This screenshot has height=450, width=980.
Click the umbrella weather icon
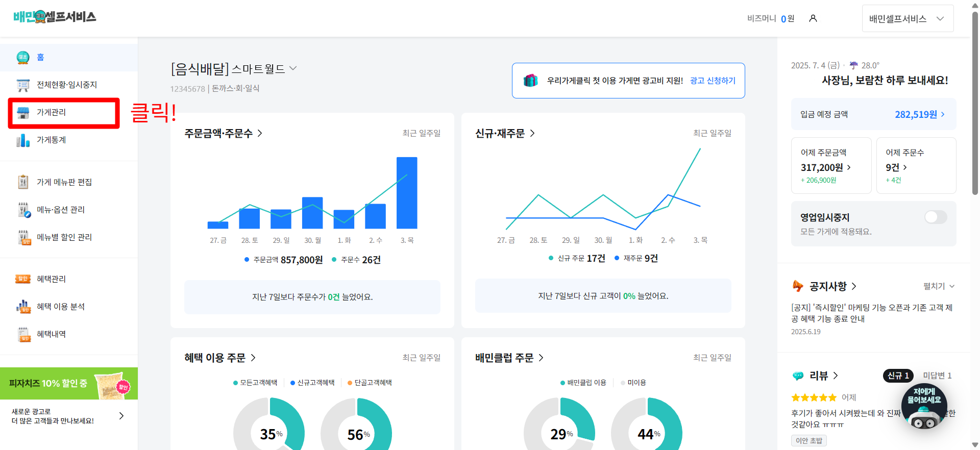(853, 65)
